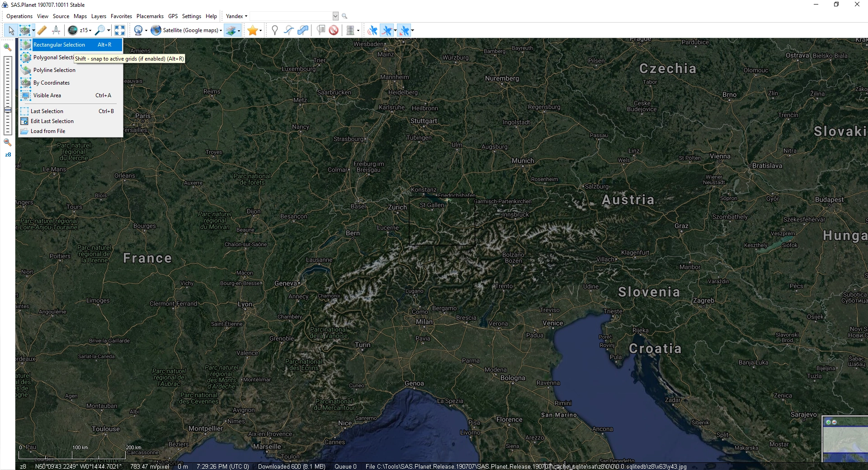Click the magnifier search tool icon
Viewport: 868px width, 470px height.
(x=100, y=30)
